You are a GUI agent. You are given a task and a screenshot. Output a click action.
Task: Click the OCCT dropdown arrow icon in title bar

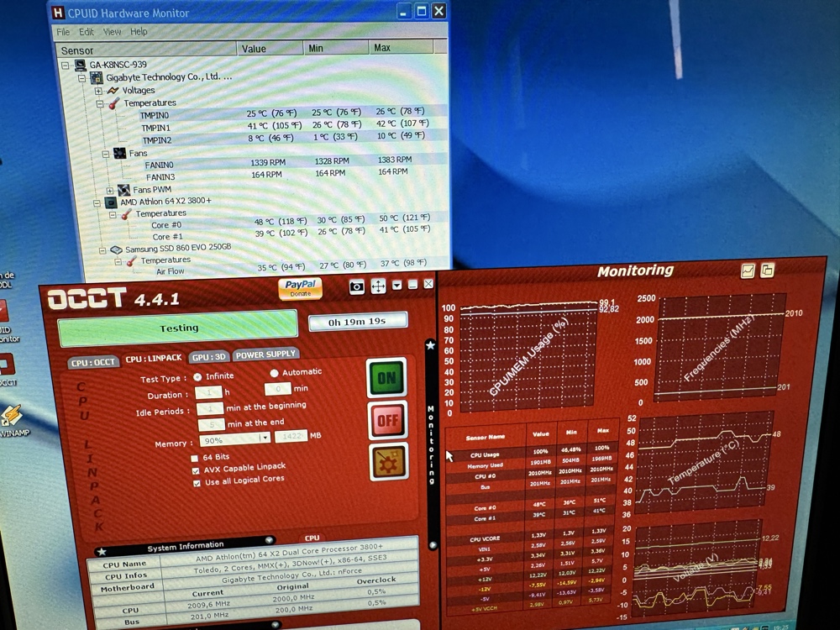[397, 285]
